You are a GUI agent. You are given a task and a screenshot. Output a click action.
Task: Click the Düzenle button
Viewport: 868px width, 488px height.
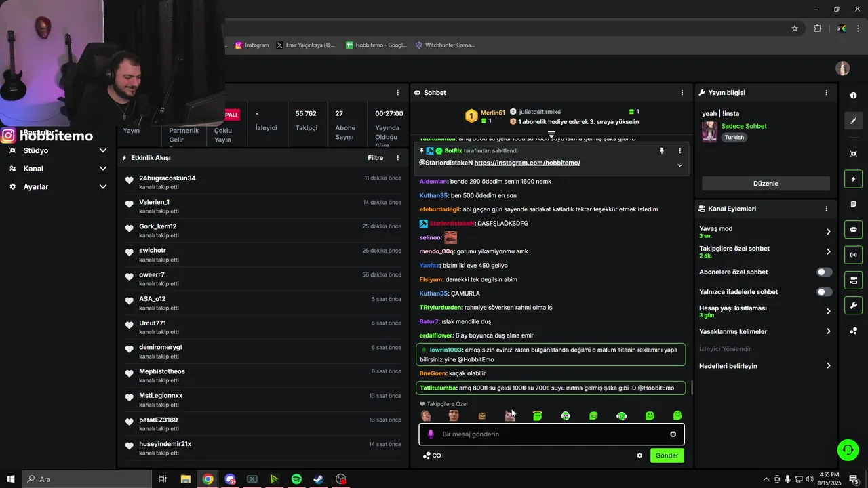coord(766,184)
